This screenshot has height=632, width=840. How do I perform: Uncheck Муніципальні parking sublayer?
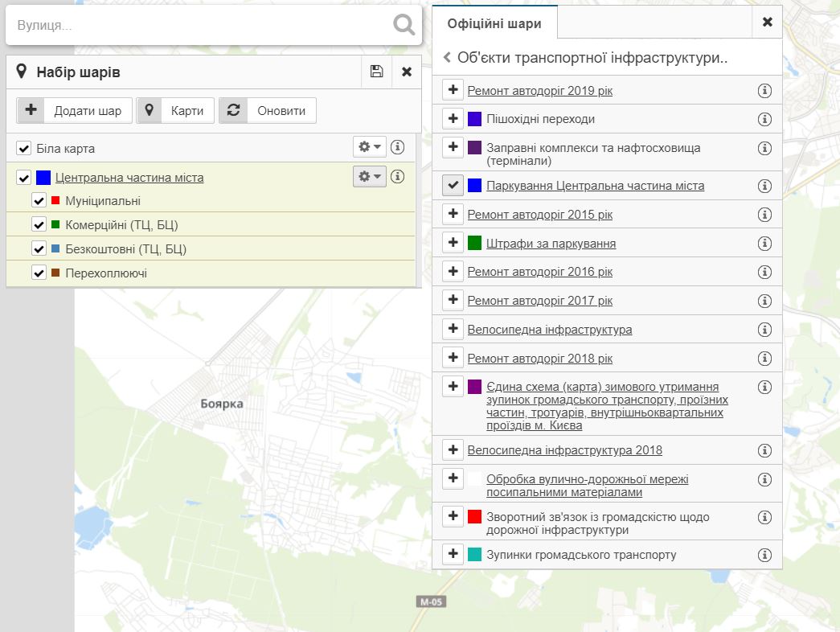point(39,200)
